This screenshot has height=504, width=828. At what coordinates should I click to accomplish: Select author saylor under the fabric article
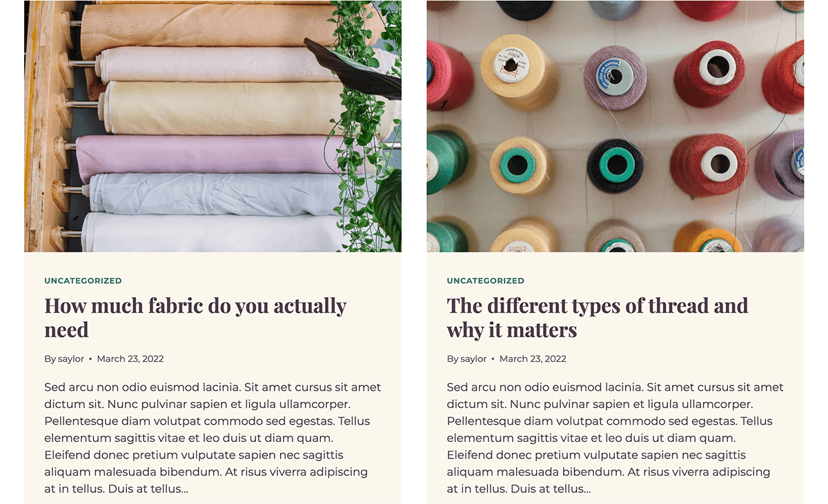[x=71, y=359]
